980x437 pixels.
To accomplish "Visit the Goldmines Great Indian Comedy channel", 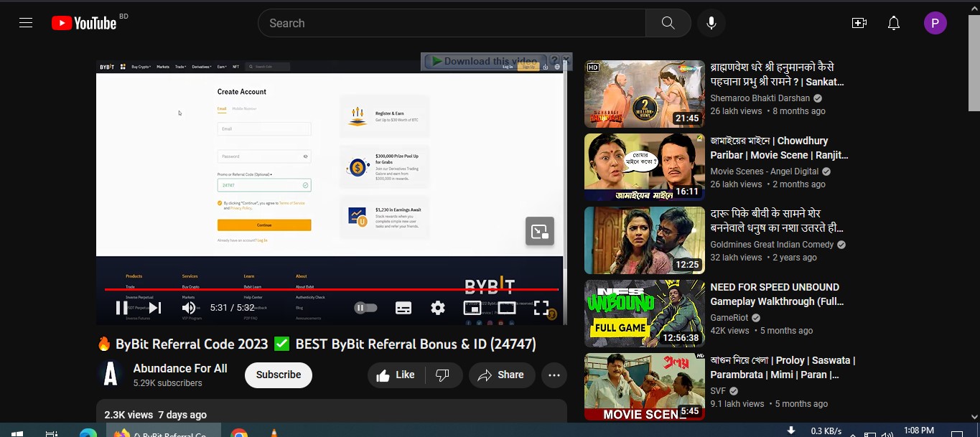I will (x=772, y=245).
